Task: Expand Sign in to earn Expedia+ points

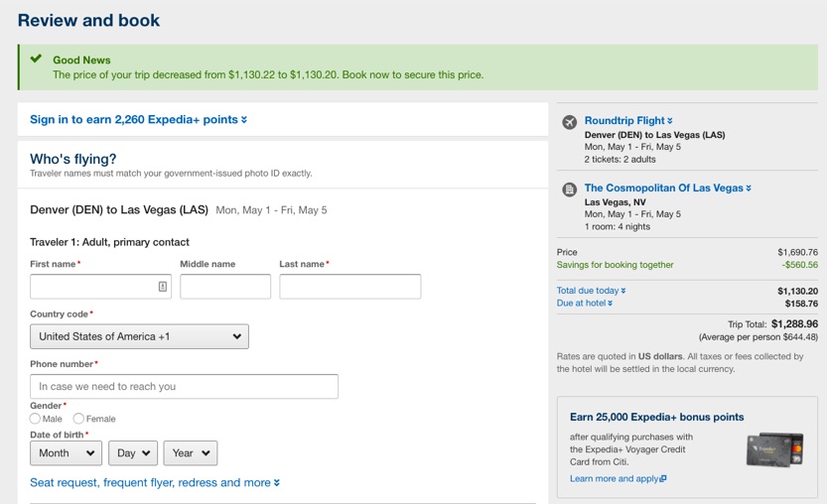Action: coord(139,120)
